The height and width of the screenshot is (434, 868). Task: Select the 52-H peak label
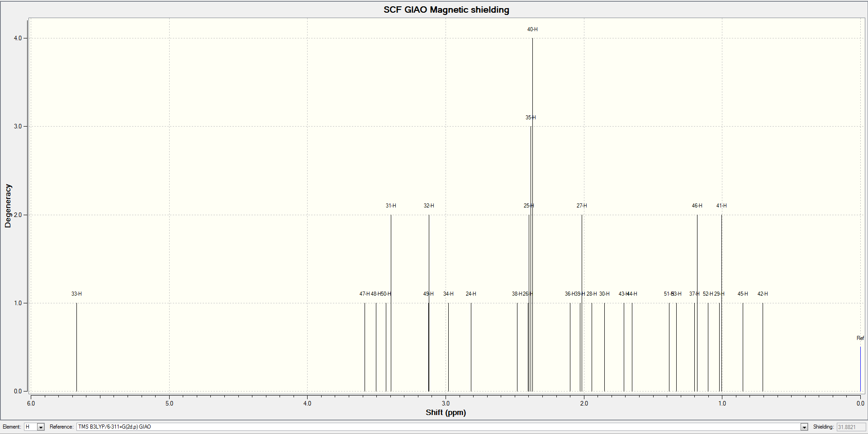[x=708, y=294]
